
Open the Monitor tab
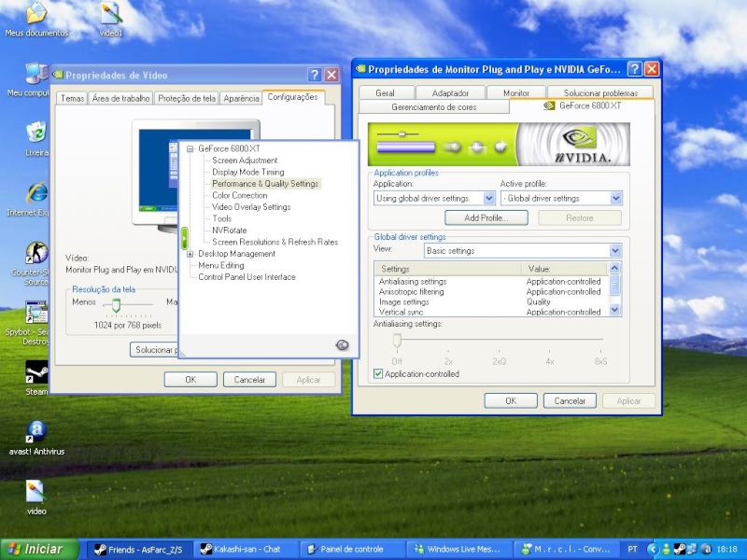pyautogui.click(x=516, y=92)
